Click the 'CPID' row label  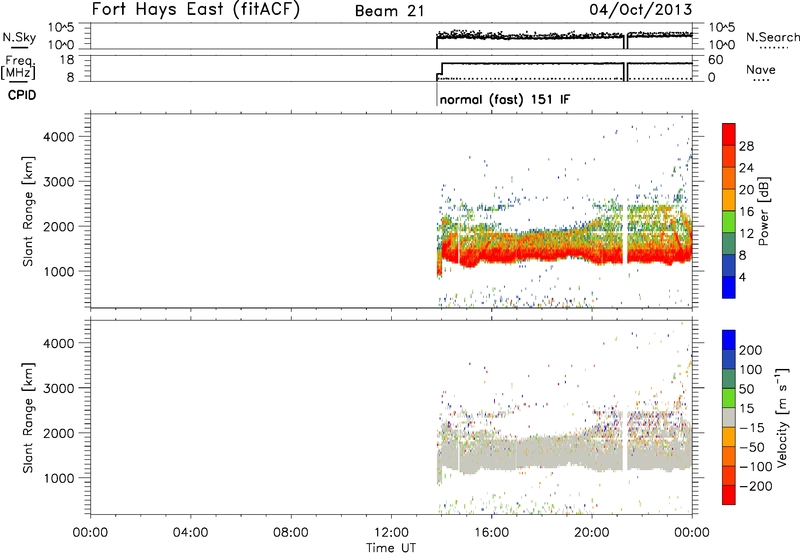pyautogui.click(x=22, y=95)
